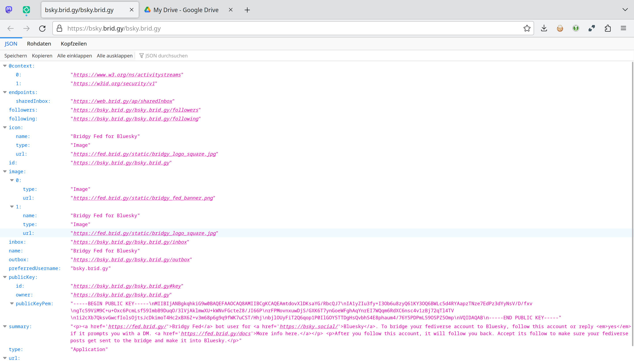
Task: Expand the endpoints tree node
Action: click(5, 92)
